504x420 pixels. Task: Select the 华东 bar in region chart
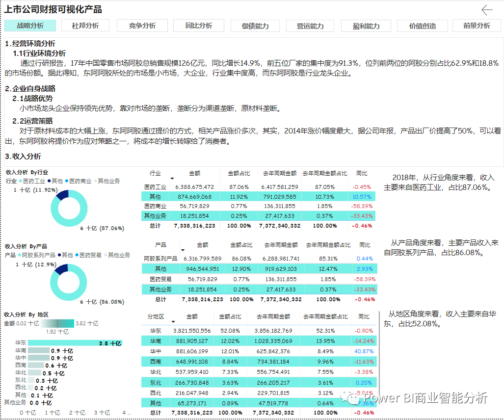click(75, 343)
